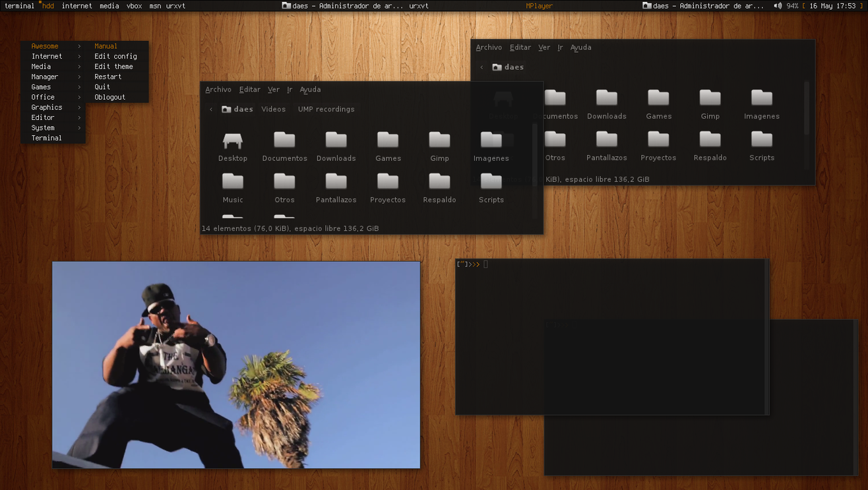Switch to the hdd tag in the taskbar

point(47,5)
